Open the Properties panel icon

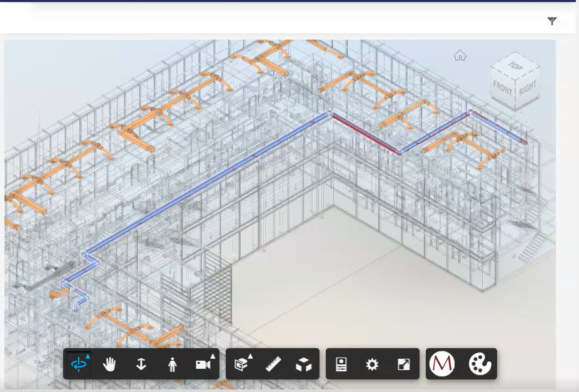point(341,364)
